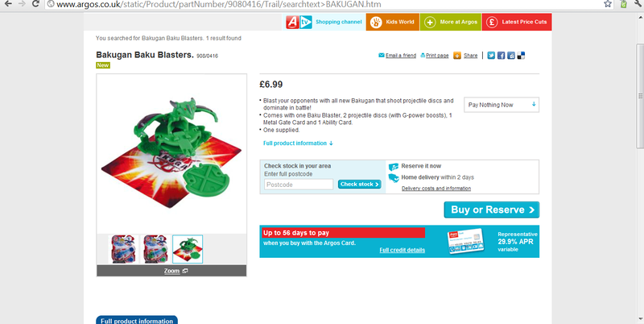Open the Latest Price Cuts tab
The width and height of the screenshot is (644, 324).
click(517, 22)
